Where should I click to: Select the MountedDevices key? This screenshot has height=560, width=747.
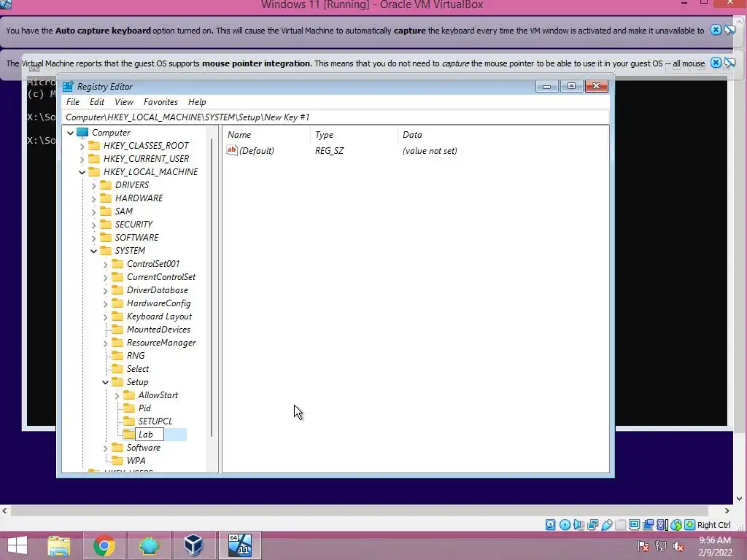coord(158,330)
